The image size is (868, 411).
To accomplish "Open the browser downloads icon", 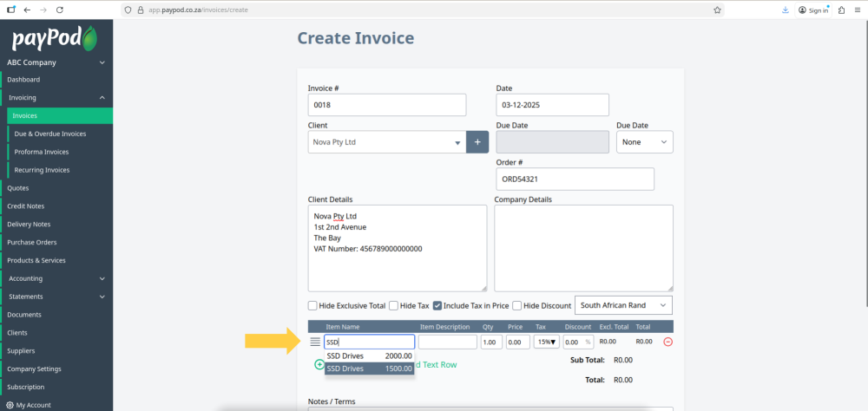I will [x=785, y=10].
